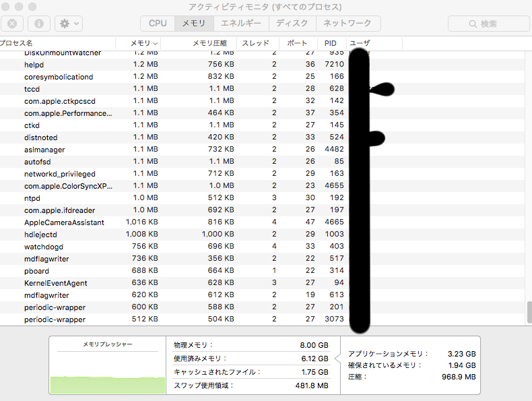
Task: Open the ネットワーク tab
Action: [x=348, y=24]
